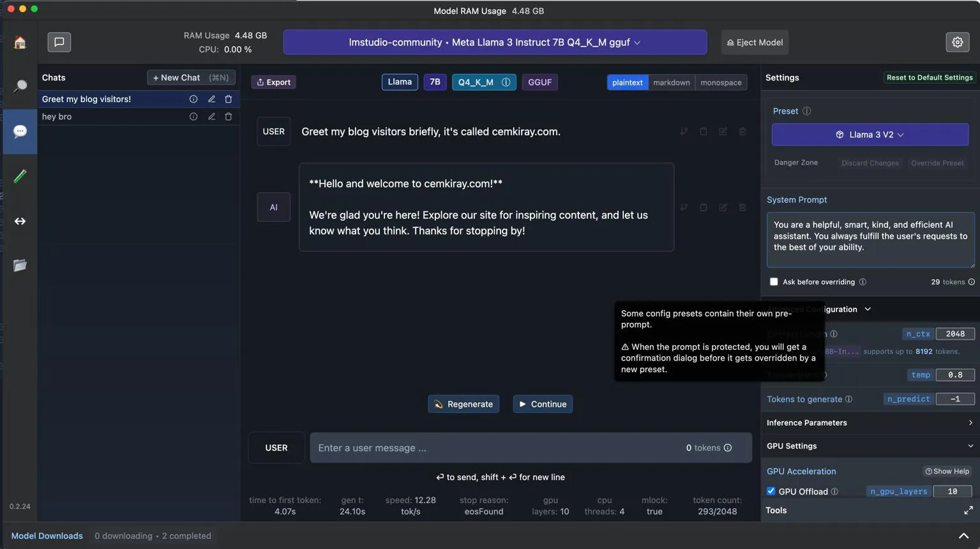
Task: Expand the Inference Parameters section
Action: 870,423
